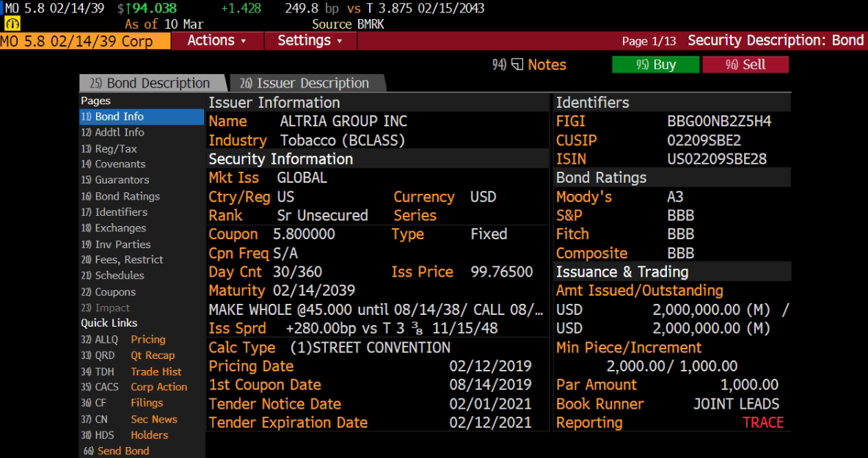Select Bond Info page
Screen dimensions: 868x458
(x=142, y=117)
